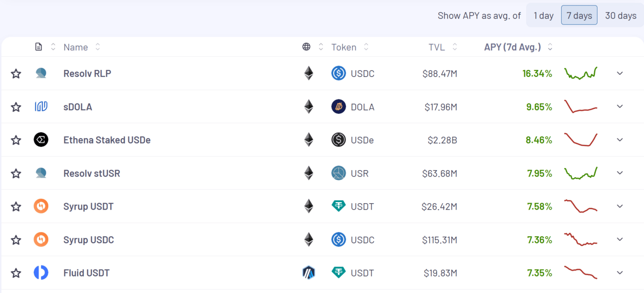
Task: Click the Arbitrum chain icon for Fluid USDT
Action: [309, 273]
